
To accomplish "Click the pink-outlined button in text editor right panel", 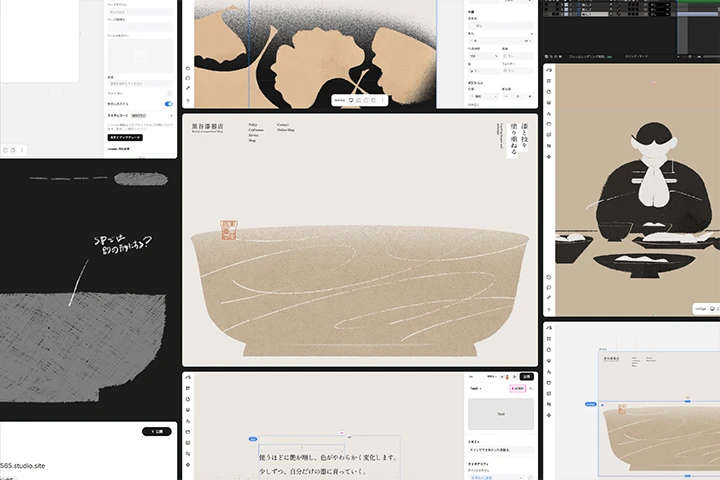I will [517, 389].
